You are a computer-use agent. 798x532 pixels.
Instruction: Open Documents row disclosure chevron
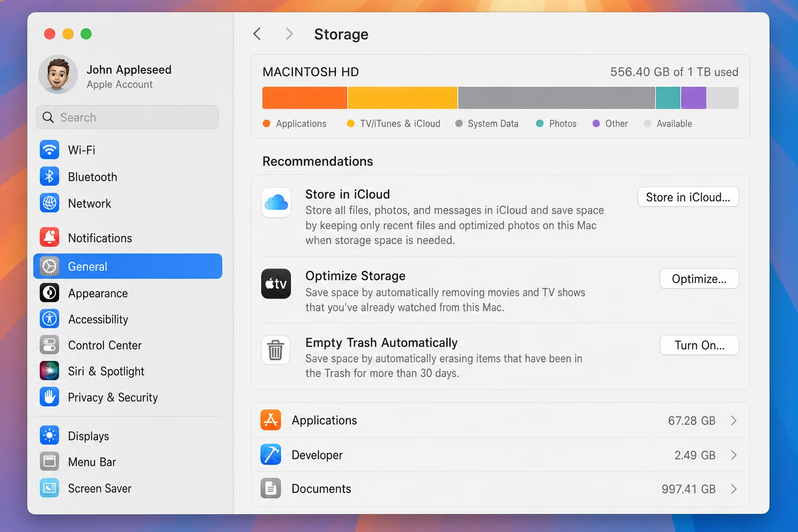click(x=734, y=489)
